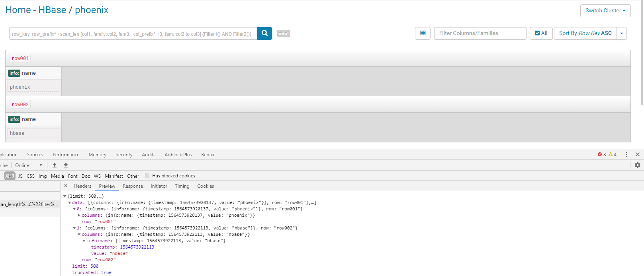Filter requests by Media
The height and width of the screenshot is (276, 644).
tap(57, 176)
